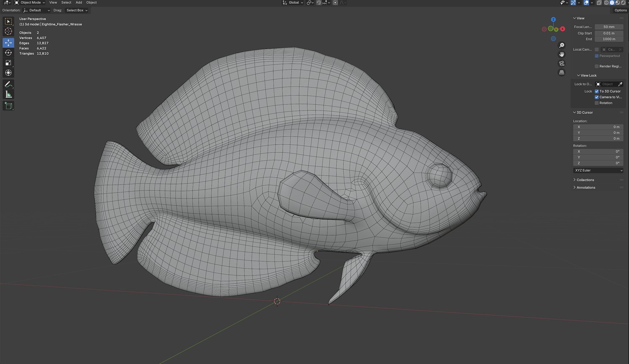Clear the Local Camera field with X
This screenshot has width=629, height=364.
[x=620, y=49]
